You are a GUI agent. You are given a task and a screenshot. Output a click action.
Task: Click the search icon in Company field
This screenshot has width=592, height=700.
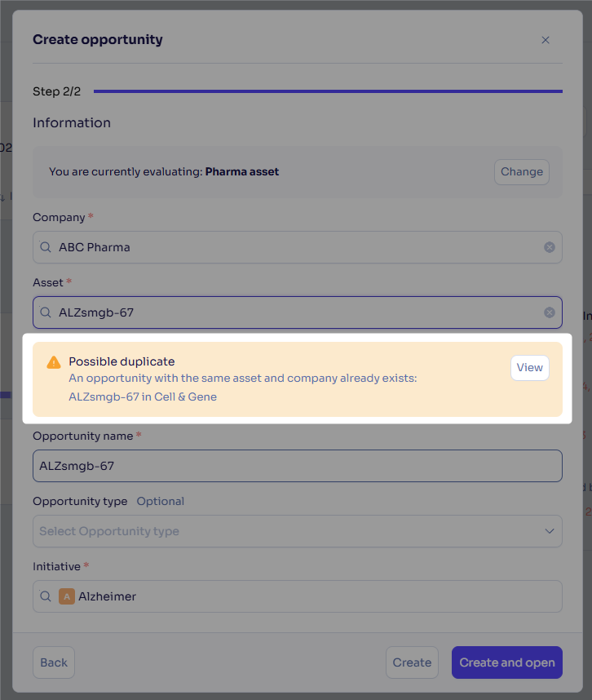(46, 247)
